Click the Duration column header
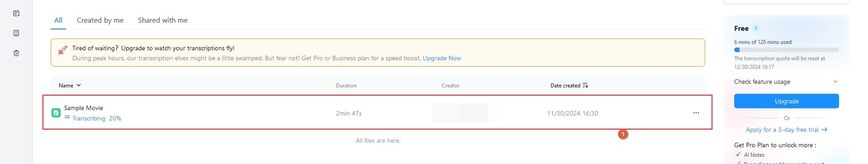This screenshot has width=868, height=164. click(346, 86)
